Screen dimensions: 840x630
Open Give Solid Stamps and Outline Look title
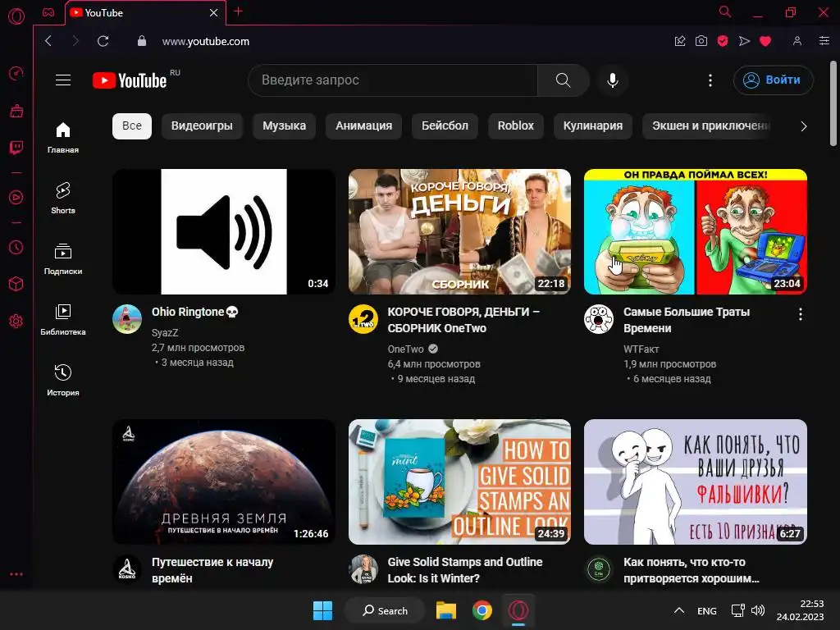tap(465, 570)
